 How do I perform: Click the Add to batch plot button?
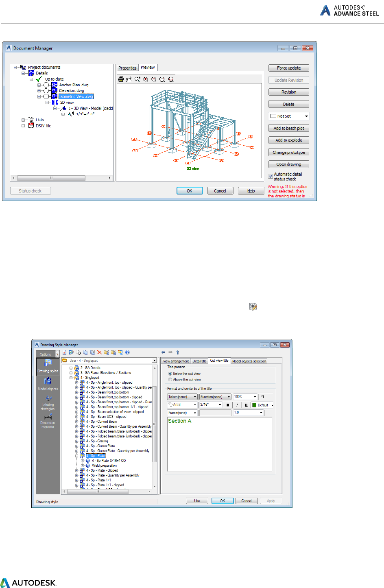289,128
